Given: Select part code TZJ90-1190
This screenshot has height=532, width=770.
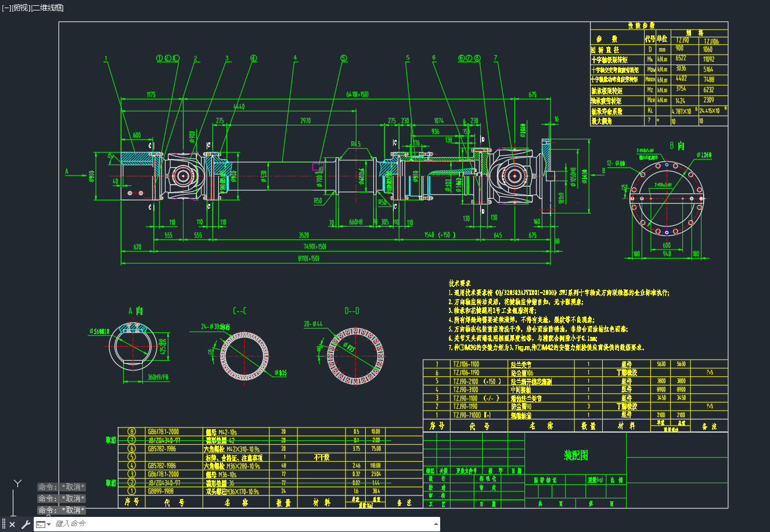Looking at the screenshot, I should (465, 407).
